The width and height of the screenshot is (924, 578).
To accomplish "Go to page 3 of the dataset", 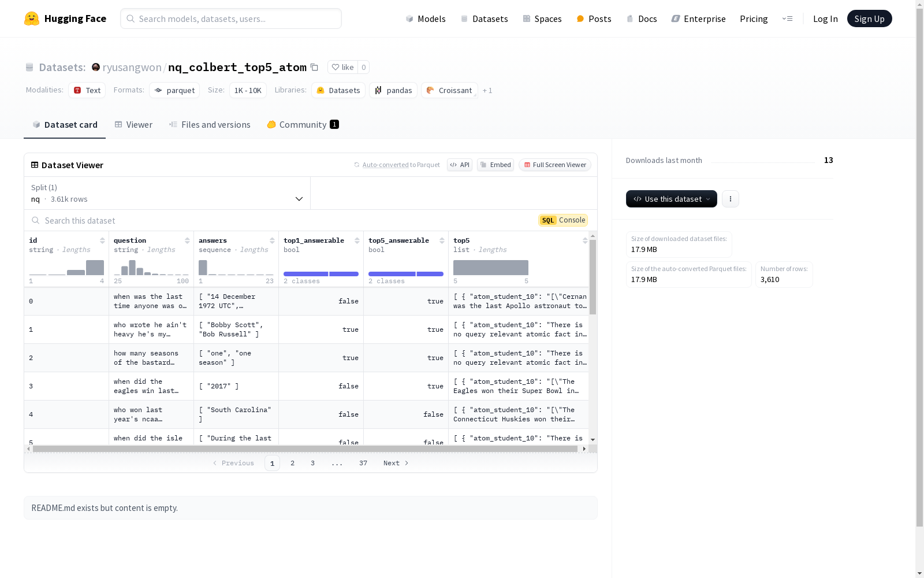I will point(313,463).
